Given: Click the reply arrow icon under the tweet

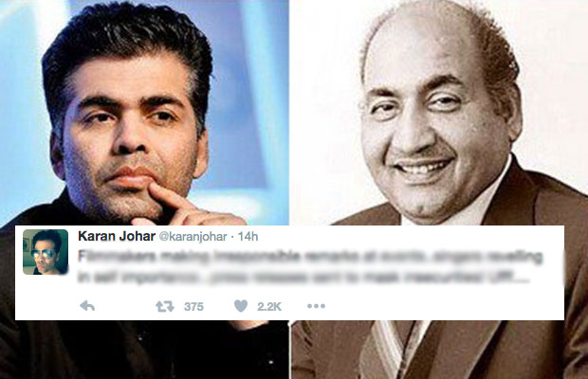Looking at the screenshot, I should pyautogui.click(x=87, y=306).
